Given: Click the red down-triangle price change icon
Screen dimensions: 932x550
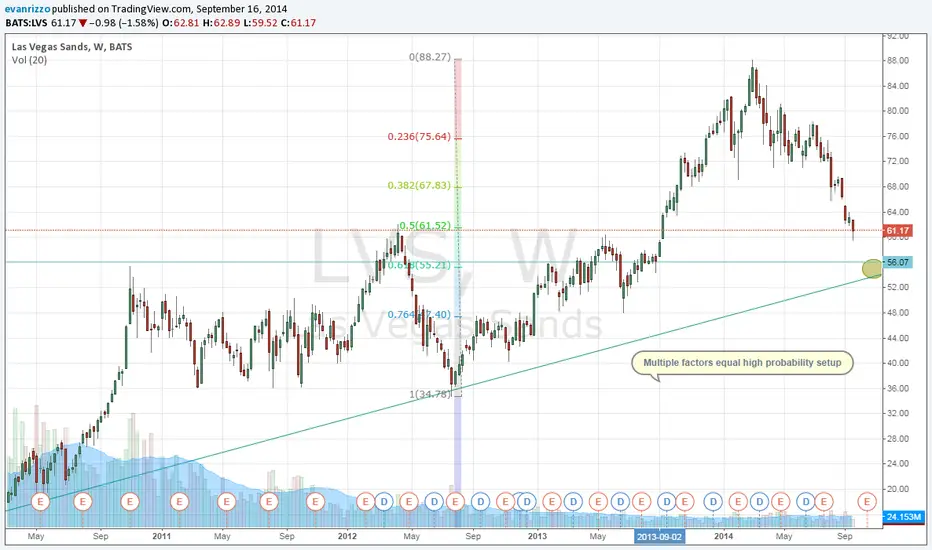Looking at the screenshot, I should 83,23.
